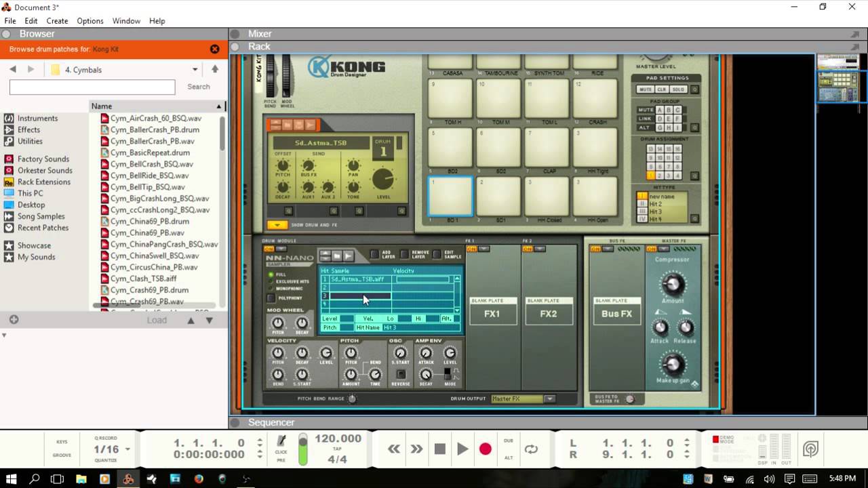Open the Options menu

[x=90, y=21]
